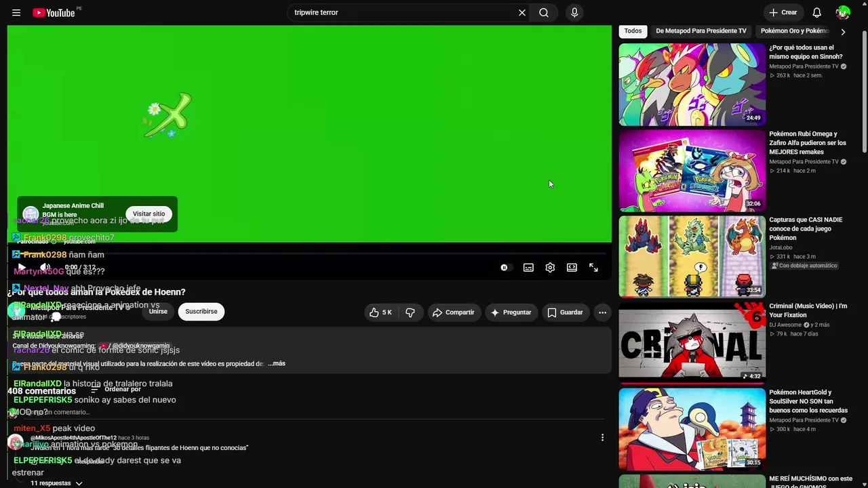
Task: Click the Con doblaje automático label
Action: click(x=805, y=266)
